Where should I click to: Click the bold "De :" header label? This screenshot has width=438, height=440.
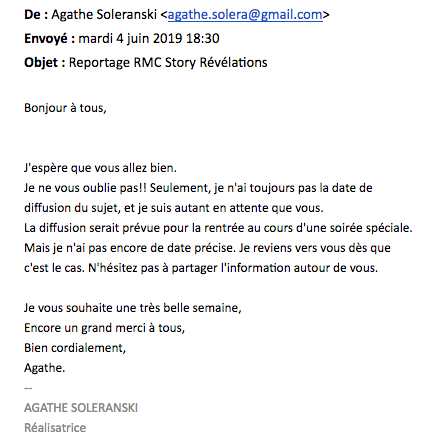(36, 15)
